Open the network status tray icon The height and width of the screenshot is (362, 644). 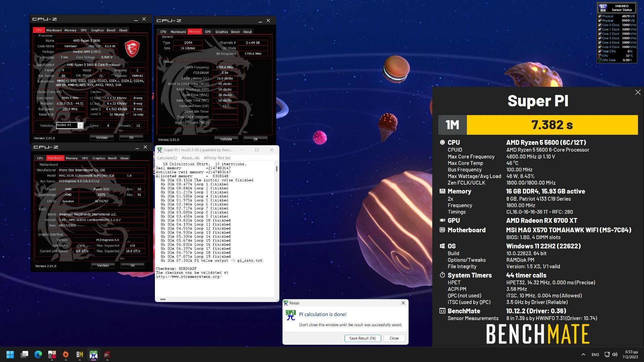tap(607, 354)
